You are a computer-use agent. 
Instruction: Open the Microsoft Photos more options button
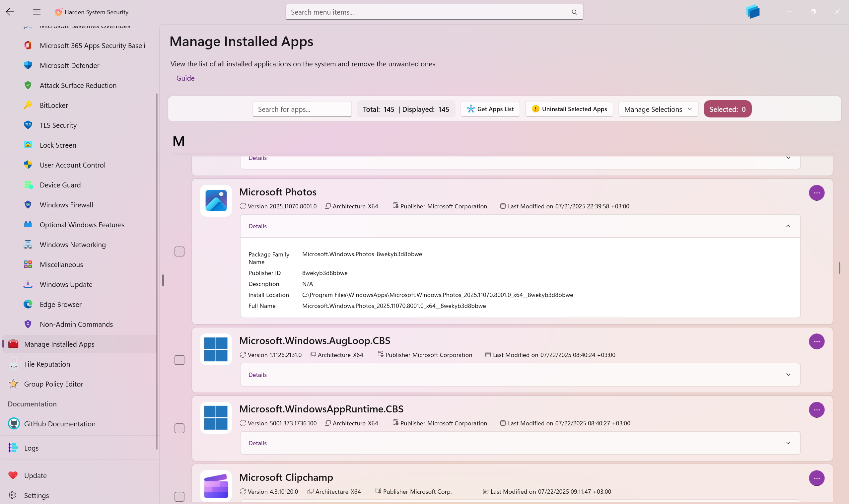pyautogui.click(x=816, y=193)
